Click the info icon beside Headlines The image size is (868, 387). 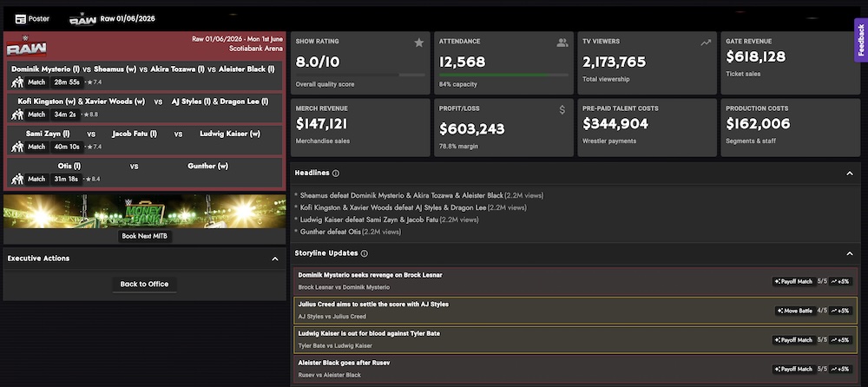pyautogui.click(x=336, y=174)
